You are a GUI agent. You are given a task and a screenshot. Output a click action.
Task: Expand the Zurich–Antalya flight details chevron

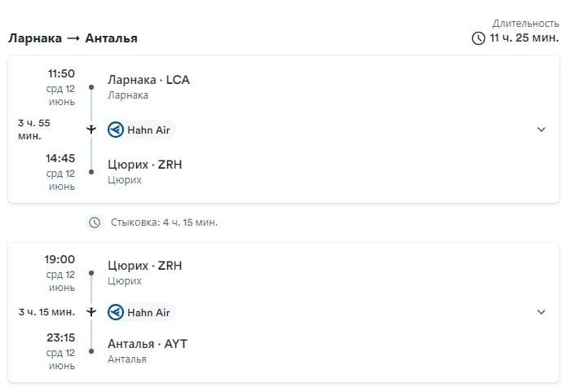point(541,312)
